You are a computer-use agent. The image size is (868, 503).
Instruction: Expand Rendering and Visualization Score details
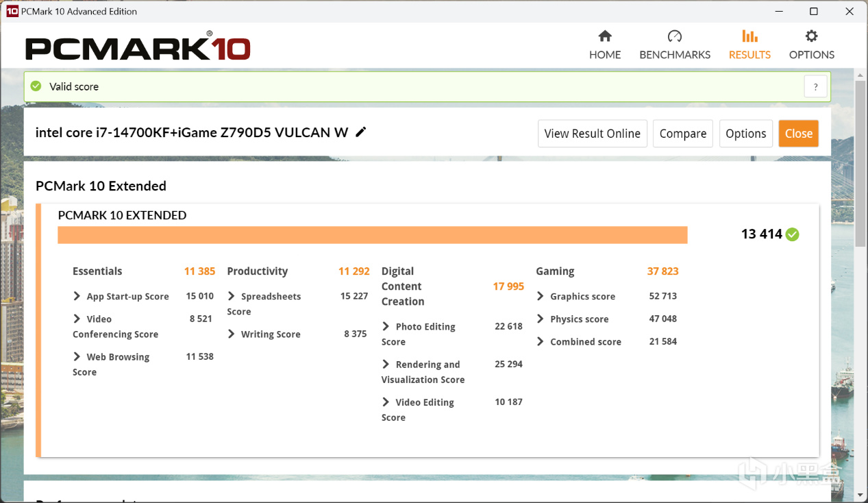[x=386, y=364]
